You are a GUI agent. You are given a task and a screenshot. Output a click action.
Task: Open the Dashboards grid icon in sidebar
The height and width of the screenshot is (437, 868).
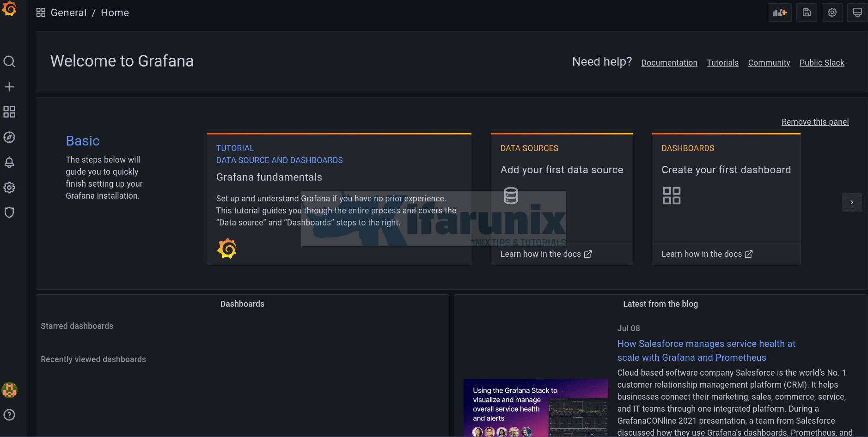click(9, 112)
